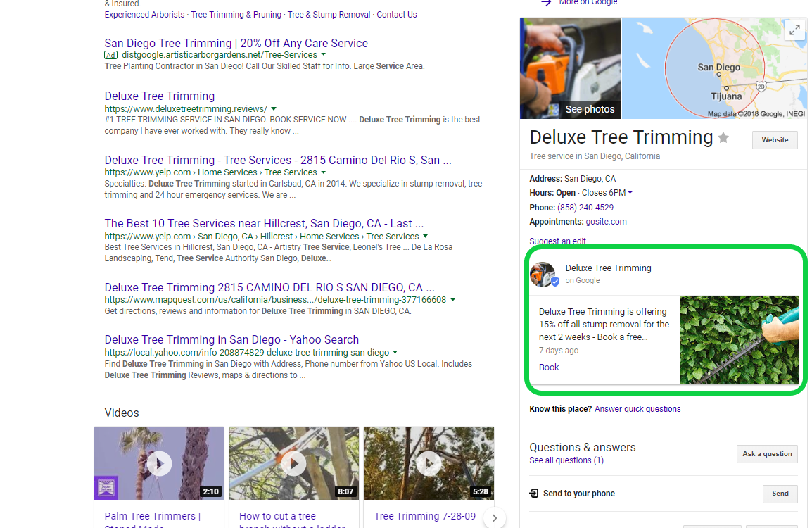Call phone number (858) 240-4529

(x=585, y=207)
